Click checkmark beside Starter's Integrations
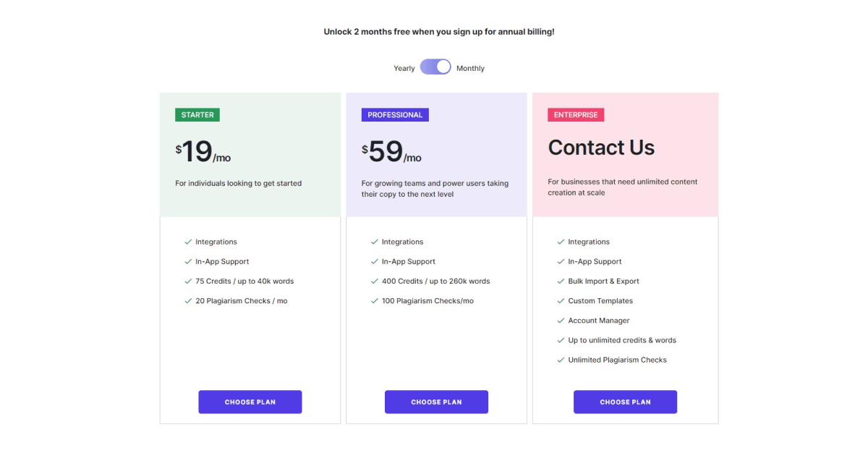 [188, 242]
